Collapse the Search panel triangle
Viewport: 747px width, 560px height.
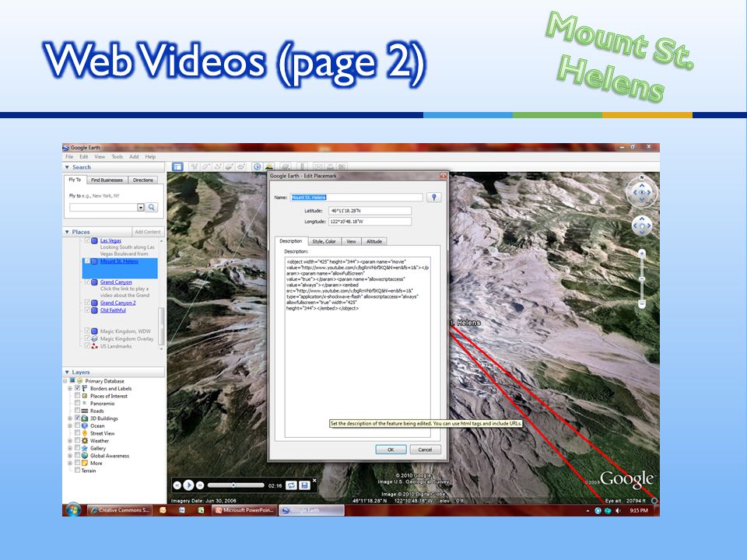pyautogui.click(x=67, y=167)
